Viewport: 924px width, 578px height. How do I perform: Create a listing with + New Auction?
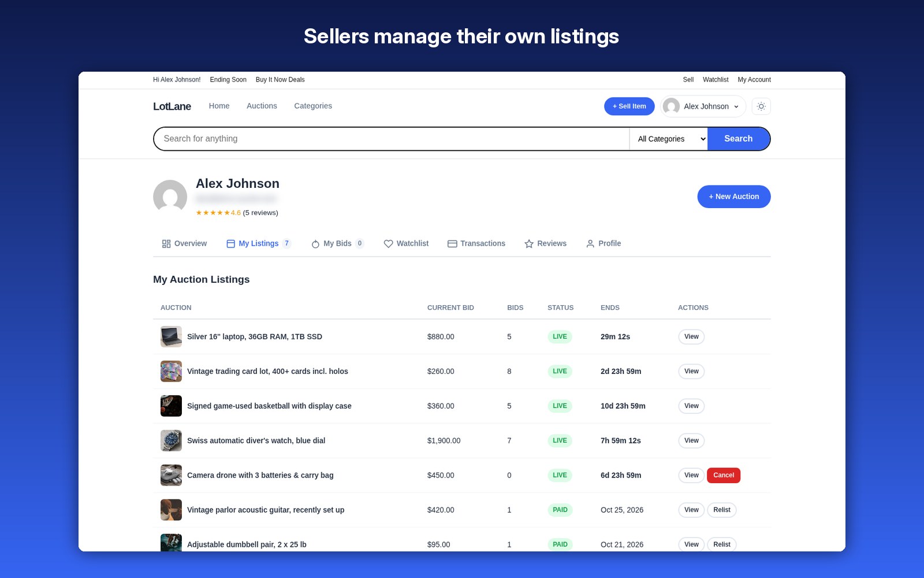(x=734, y=197)
